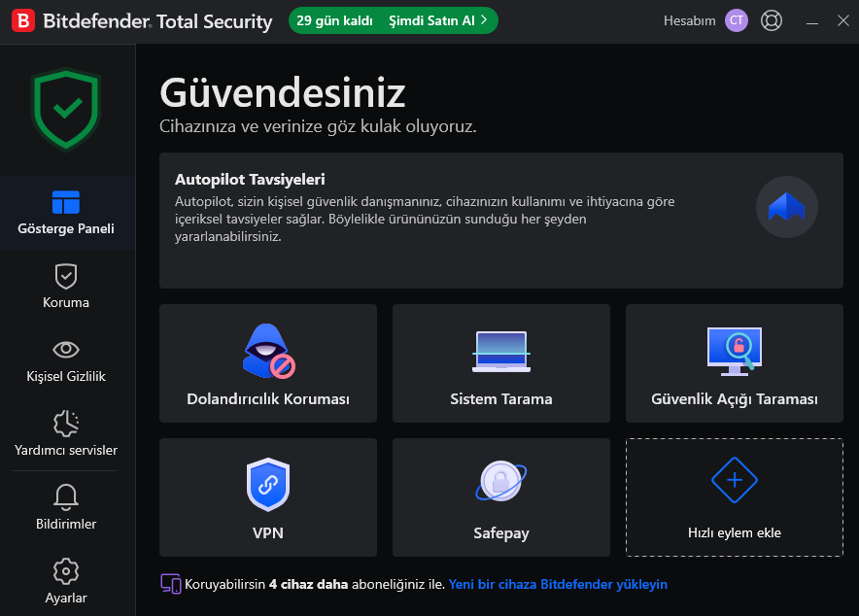
Task: Open the VPN tile label
Action: tap(268, 532)
